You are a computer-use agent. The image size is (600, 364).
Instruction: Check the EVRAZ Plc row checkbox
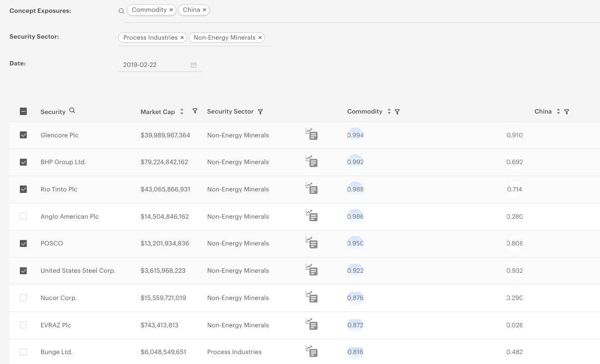point(23,325)
